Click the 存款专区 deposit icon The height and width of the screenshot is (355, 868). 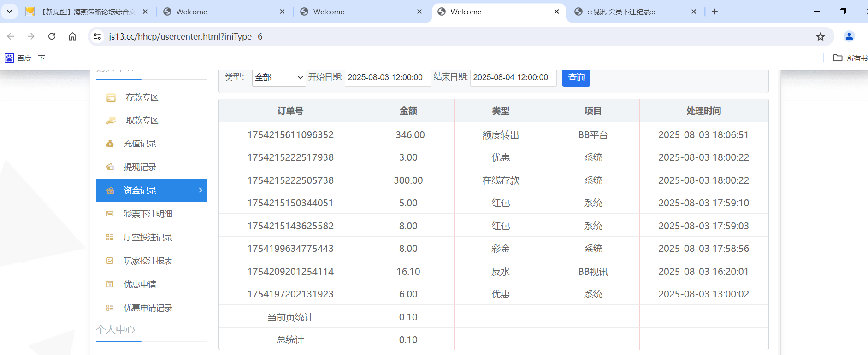tap(111, 98)
